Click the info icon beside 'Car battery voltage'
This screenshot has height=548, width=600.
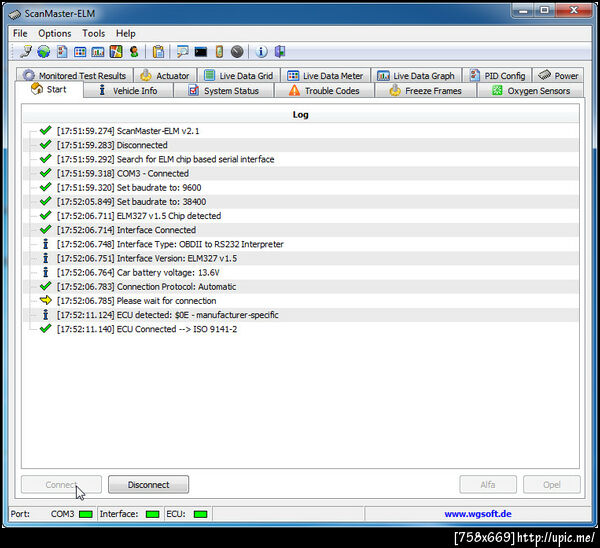click(46, 272)
